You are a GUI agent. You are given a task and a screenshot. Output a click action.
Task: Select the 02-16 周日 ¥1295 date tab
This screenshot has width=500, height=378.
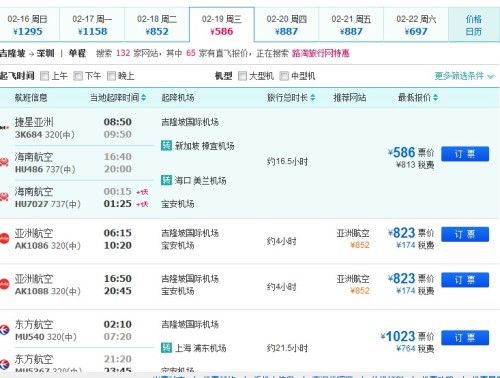(x=29, y=25)
